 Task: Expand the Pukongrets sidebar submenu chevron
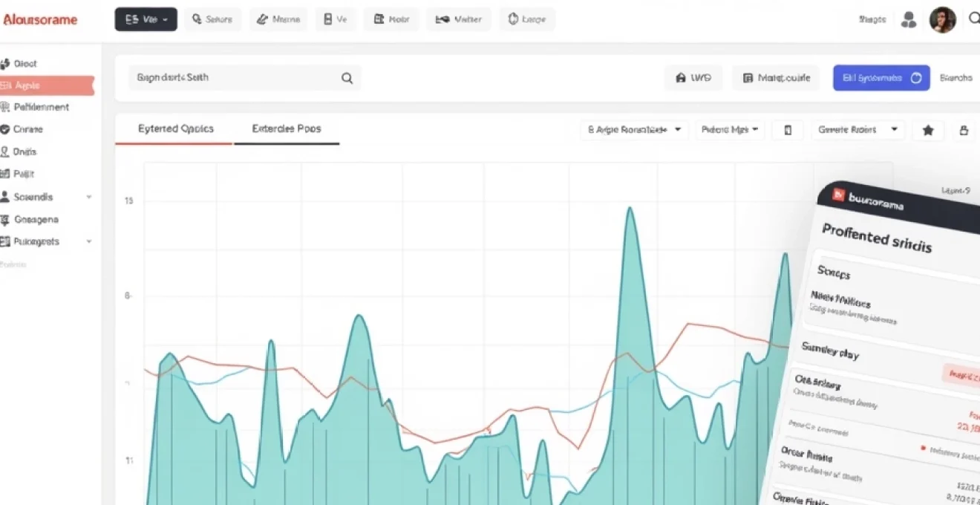[x=89, y=241]
